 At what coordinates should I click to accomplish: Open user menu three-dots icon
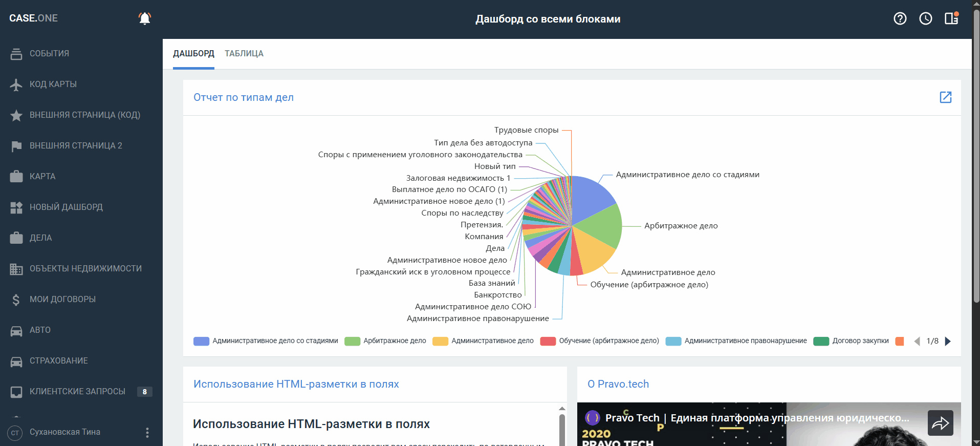click(147, 433)
